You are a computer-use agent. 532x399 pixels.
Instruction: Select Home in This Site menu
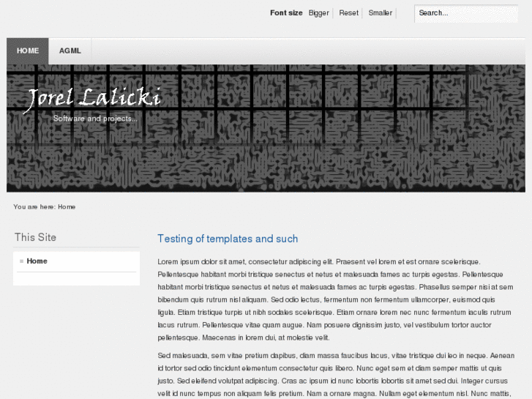37,261
